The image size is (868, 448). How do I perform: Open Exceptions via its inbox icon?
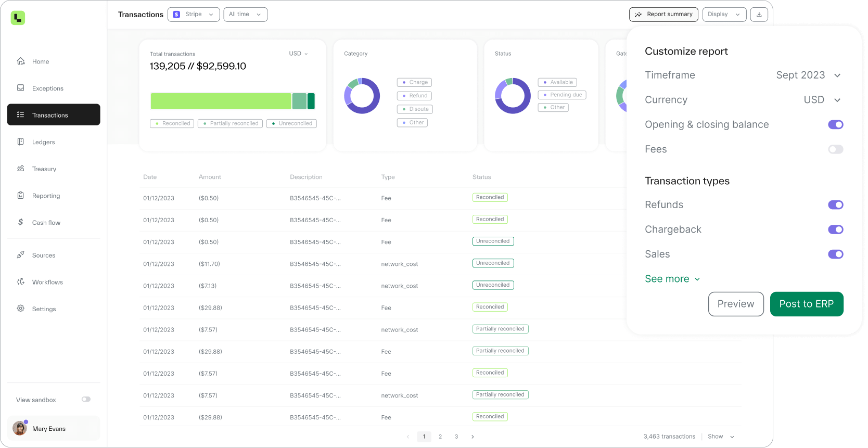click(x=21, y=88)
